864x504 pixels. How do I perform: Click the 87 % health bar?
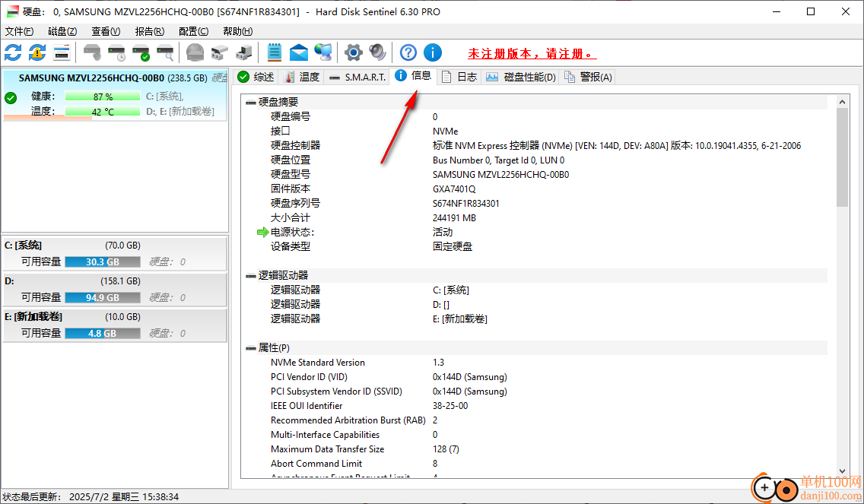click(x=103, y=97)
